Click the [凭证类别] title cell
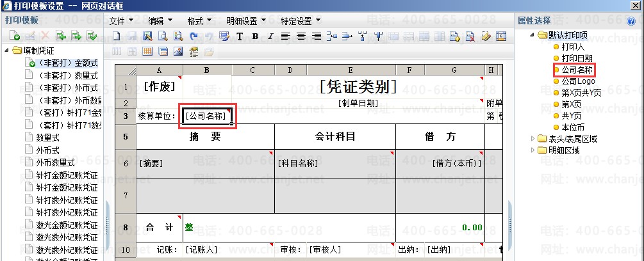This screenshot has width=644, height=261. (358, 86)
